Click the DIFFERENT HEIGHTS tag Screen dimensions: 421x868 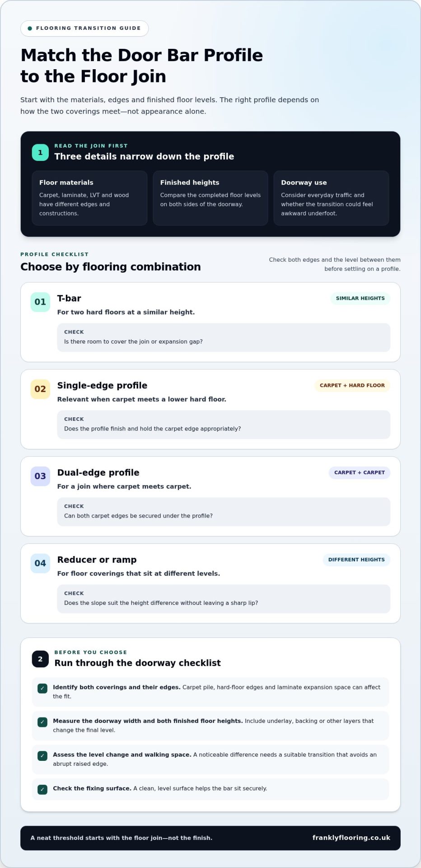(x=356, y=560)
